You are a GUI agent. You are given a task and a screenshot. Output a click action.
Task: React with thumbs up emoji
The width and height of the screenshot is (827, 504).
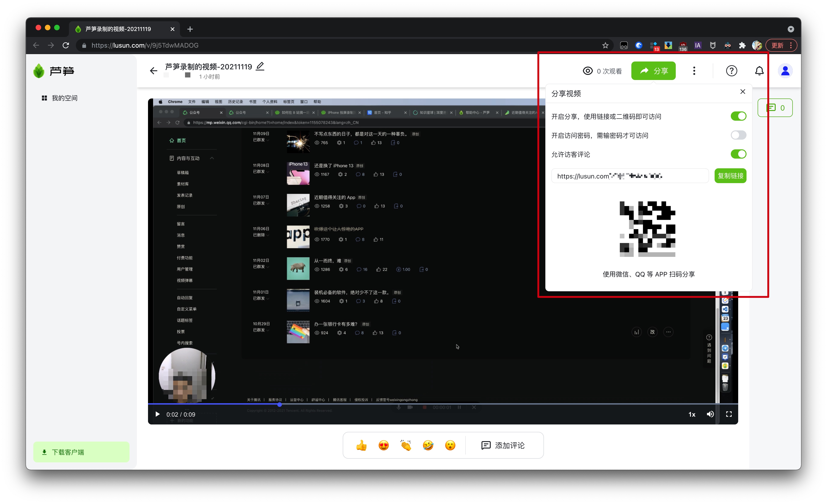click(x=361, y=445)
